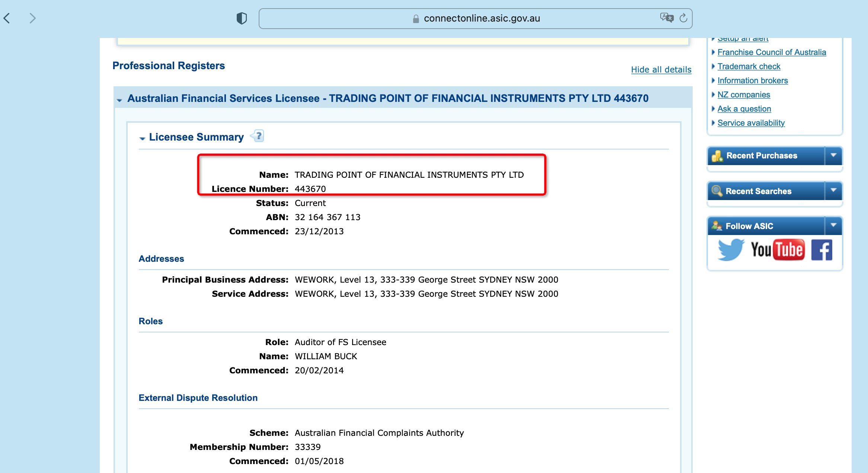Open Franchise Council of Australia link

click(x=772, y=52)
